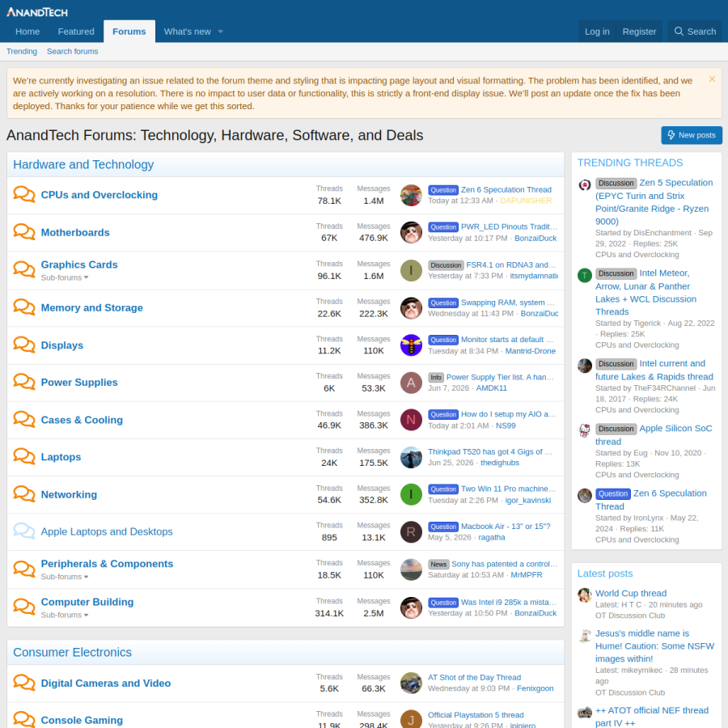Open Mantrid-Drone's avatar in Displays row
Image resolution: width=728 pixels, height=728 pixels.
411,345
